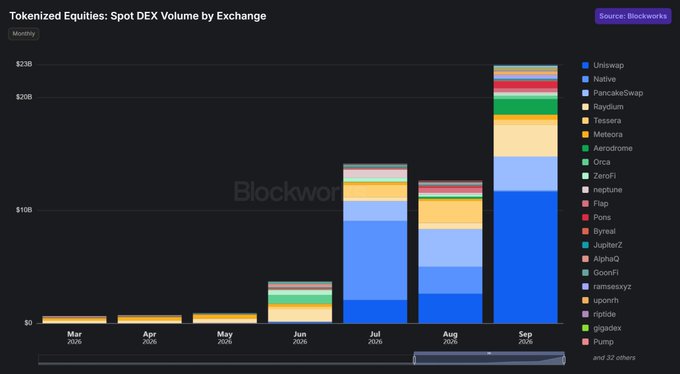680x374 pixels.
Task: Click the Source: Blockworks button
Action: coord(633,16)
